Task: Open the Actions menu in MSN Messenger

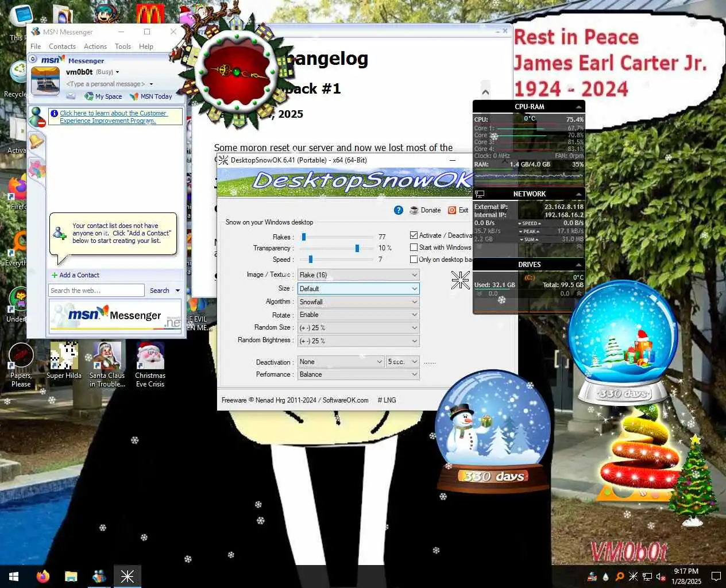Action: click(x=95, y=47)
